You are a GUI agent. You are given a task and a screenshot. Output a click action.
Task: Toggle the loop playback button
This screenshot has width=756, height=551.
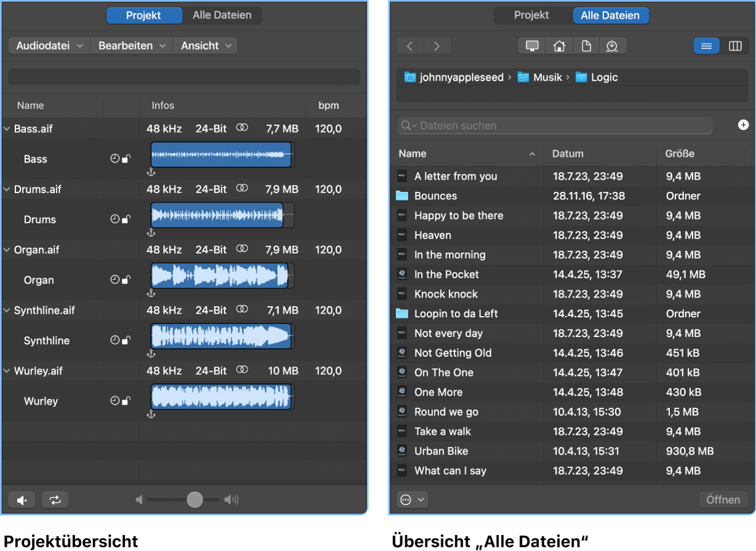click(x=55, y=500)
